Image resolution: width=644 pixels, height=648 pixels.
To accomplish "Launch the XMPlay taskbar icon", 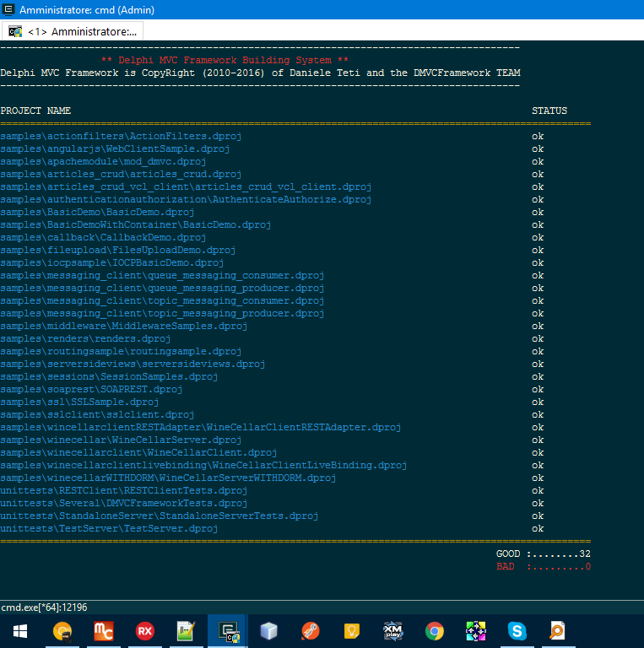I will pos(392,631).
